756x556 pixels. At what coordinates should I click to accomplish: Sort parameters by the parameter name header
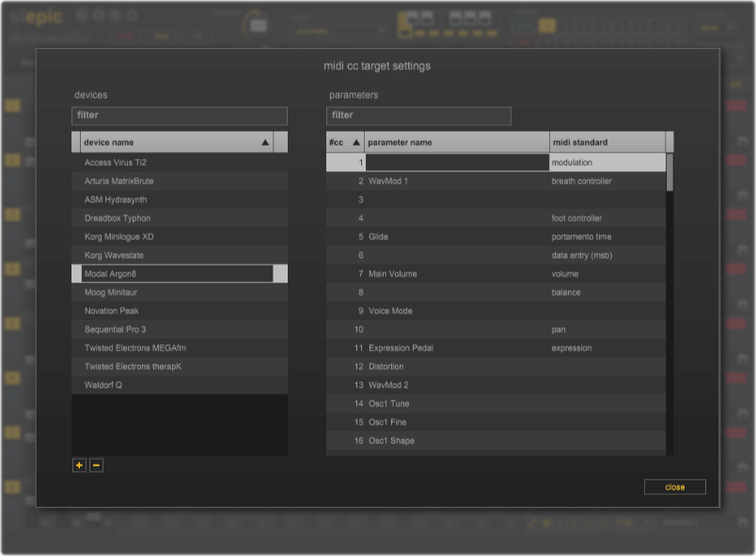[457, 142]
